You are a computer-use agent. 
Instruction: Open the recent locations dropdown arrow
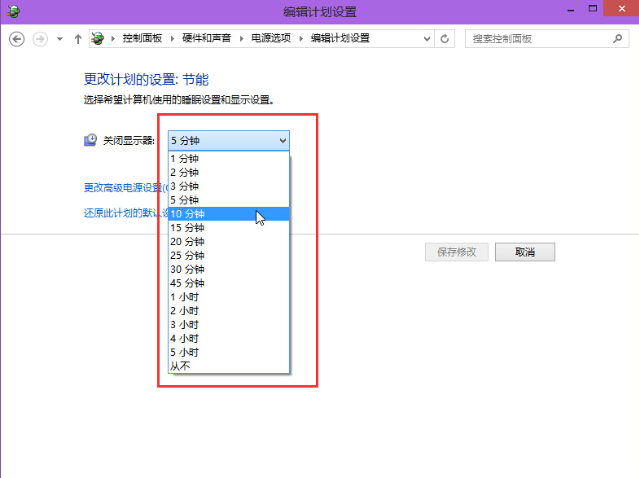point(60,38)
